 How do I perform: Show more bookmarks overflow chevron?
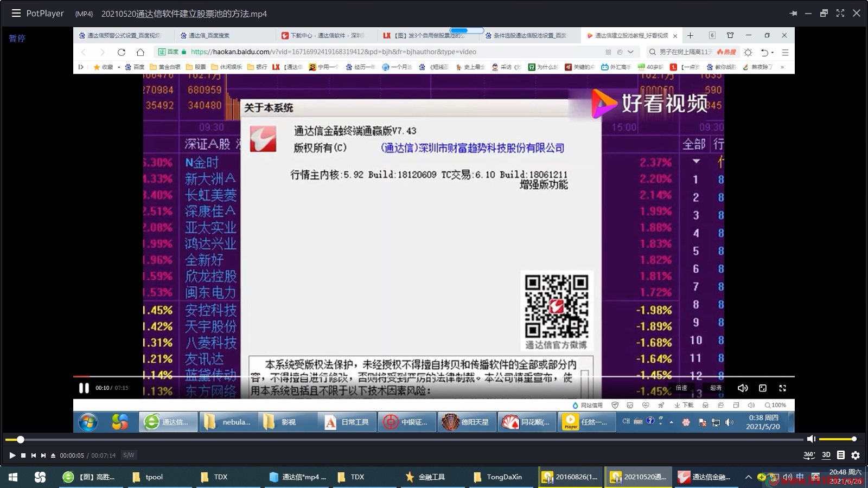782,67
